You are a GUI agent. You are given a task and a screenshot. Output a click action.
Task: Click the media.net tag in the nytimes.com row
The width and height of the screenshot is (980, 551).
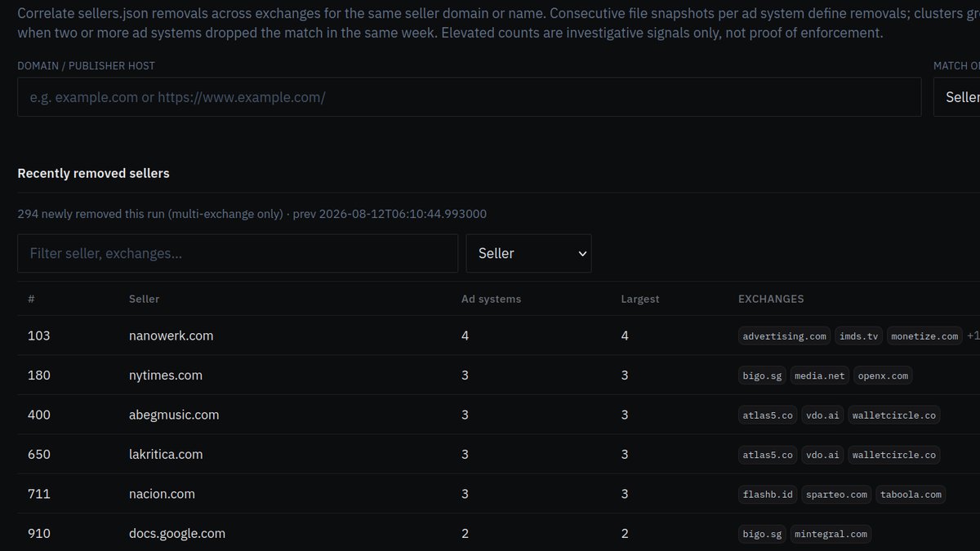(821, 375)
